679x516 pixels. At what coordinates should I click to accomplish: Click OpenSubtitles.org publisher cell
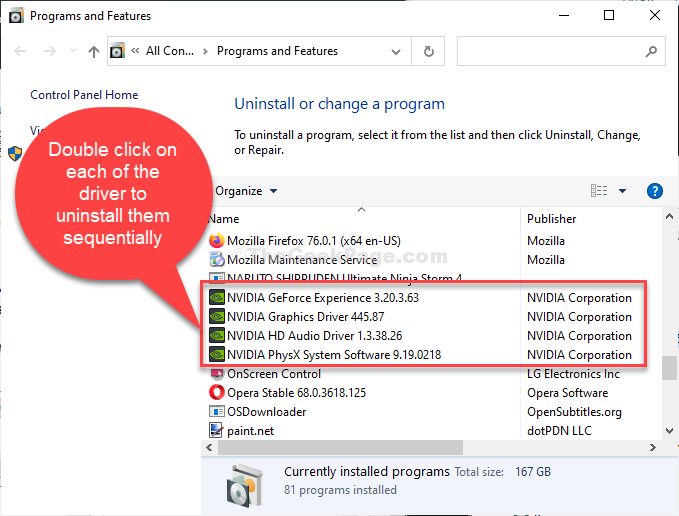pyautogui.click(x=574, y=412)
